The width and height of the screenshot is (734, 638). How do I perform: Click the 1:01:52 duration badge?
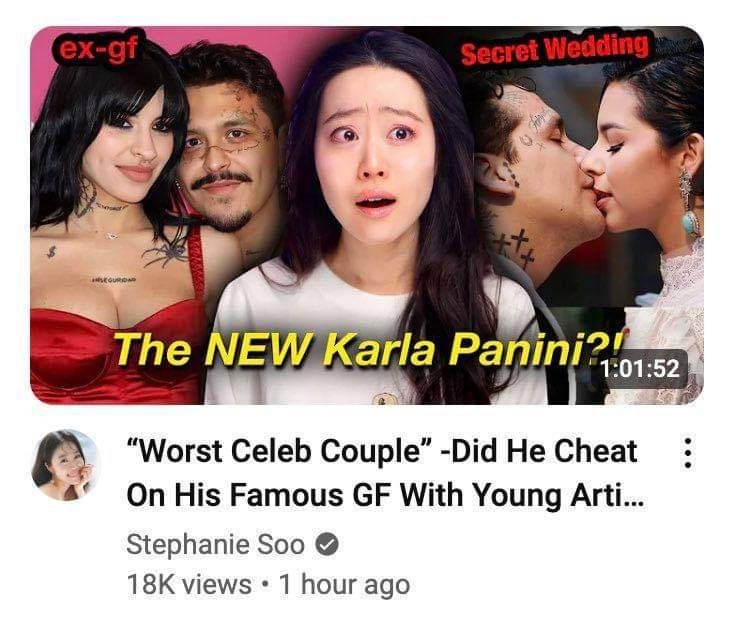[x=639, y=368]
